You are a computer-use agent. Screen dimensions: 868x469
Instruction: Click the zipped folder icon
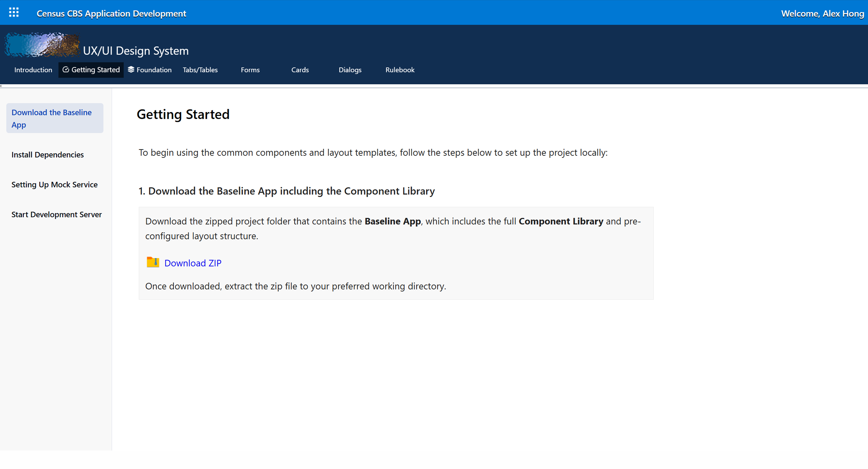[153, 262]
